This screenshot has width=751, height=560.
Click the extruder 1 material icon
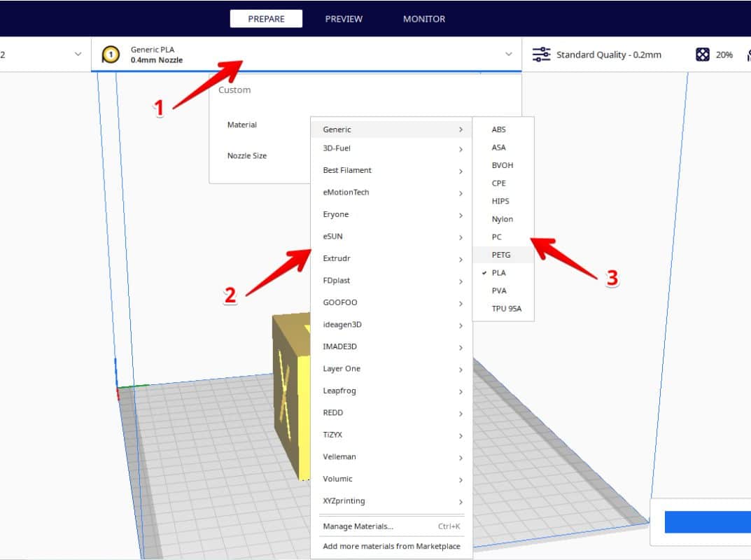click(x=112, y=54)
